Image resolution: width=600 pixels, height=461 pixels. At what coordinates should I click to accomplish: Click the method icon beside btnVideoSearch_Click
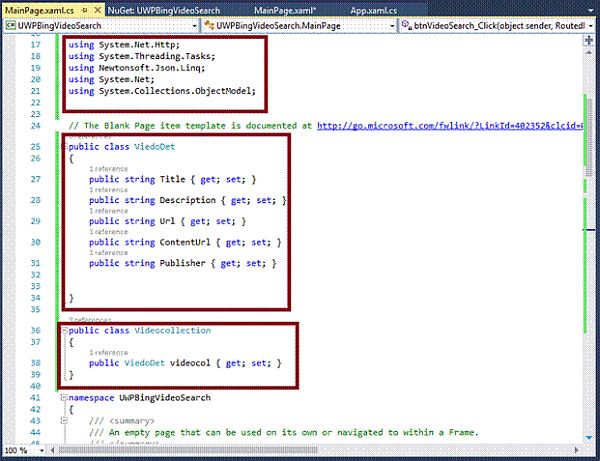pyautogui.click(x=407, y=26)
